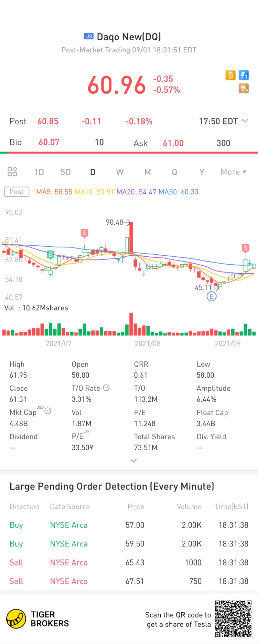Open the chart grid layout icon
This screenshot has height=644, width=258.
(12, 172)
